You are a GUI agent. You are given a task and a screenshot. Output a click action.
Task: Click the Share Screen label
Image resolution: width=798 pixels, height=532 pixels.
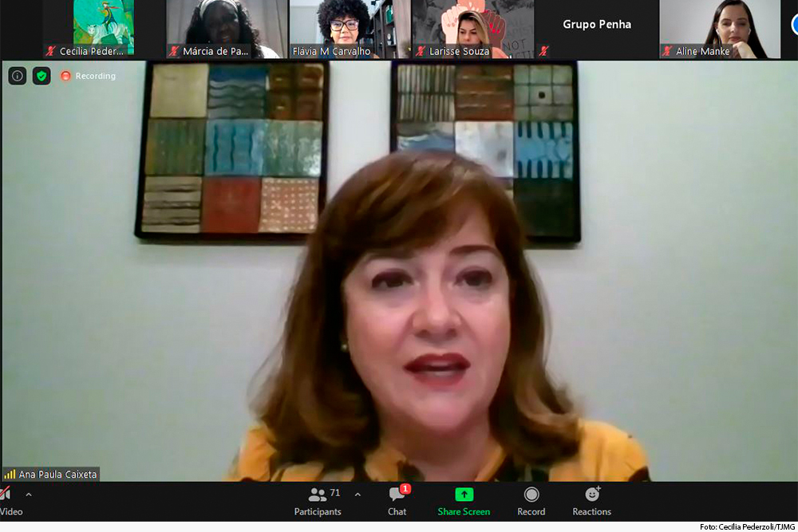click(464, 511)
